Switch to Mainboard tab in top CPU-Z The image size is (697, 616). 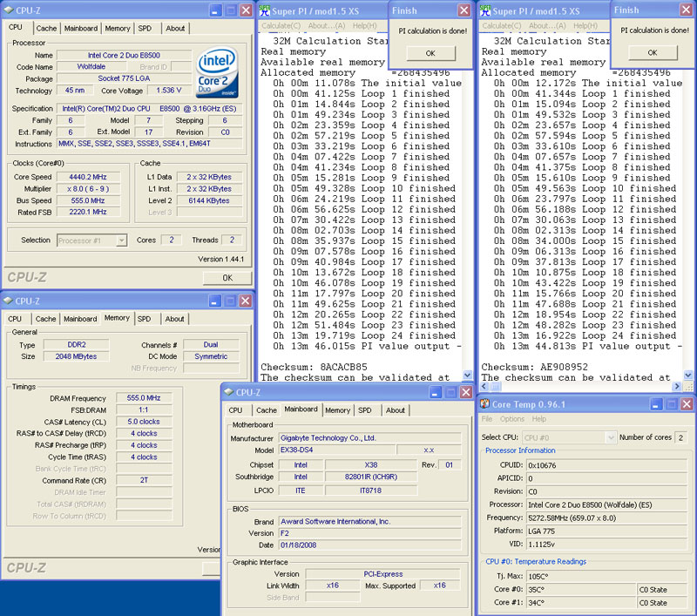80,28
